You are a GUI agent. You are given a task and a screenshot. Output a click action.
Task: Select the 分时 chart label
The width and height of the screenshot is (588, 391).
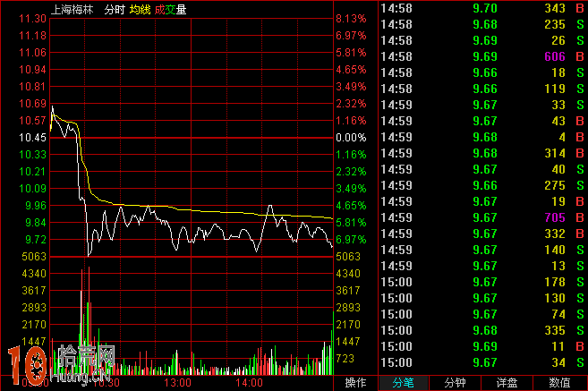point(115,9)
